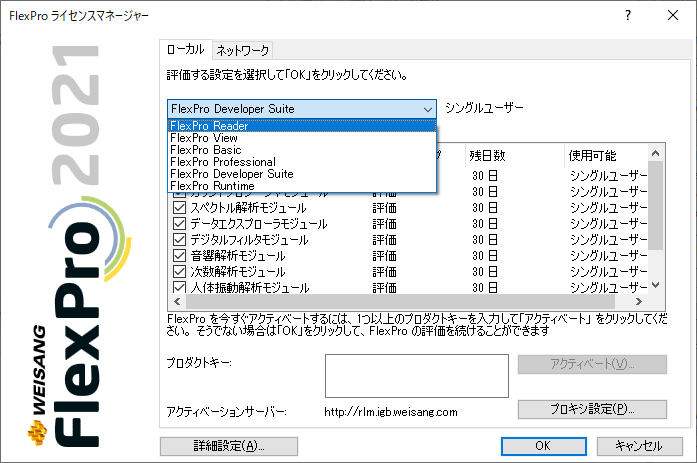Click the horizontal scrollbar thumb

pos(400,302)
